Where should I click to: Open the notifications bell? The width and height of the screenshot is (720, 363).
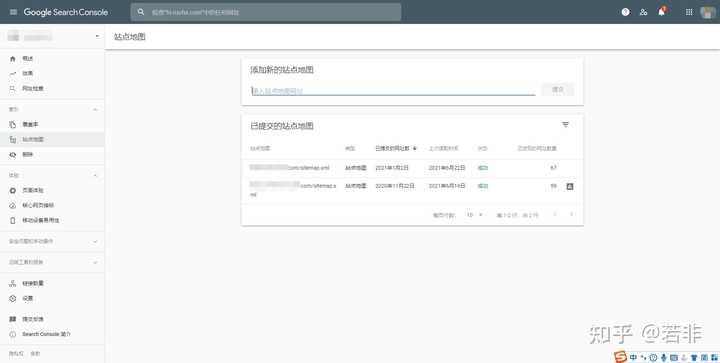(662, 11)
